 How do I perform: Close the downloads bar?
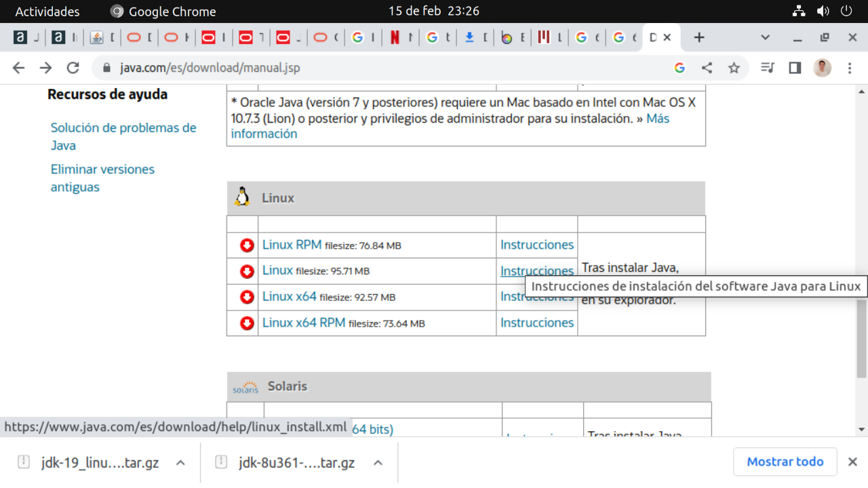click(x=852, y=462)
